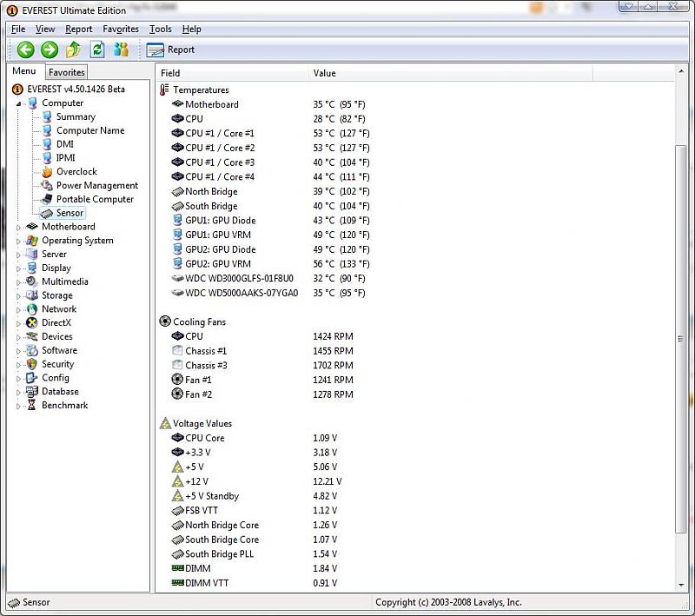Sort by the Field column header
The image size is (695, 616).
point(232,73)
